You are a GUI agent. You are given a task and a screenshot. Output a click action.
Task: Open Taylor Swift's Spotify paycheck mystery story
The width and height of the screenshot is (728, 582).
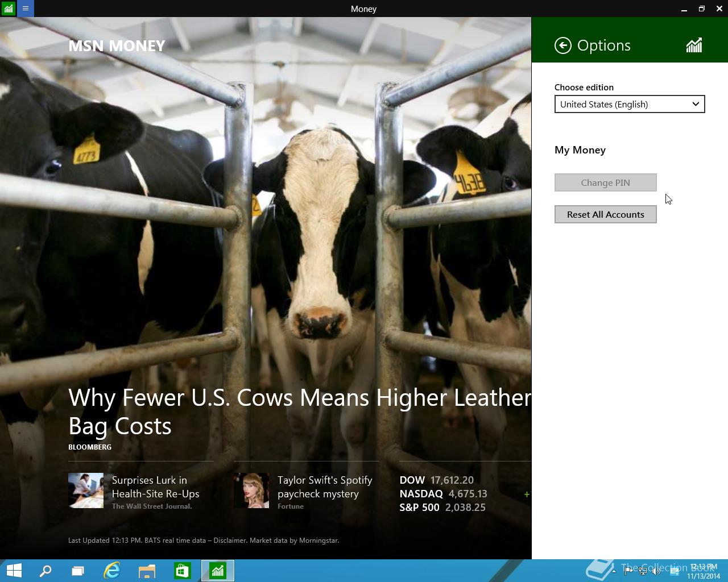325,487
